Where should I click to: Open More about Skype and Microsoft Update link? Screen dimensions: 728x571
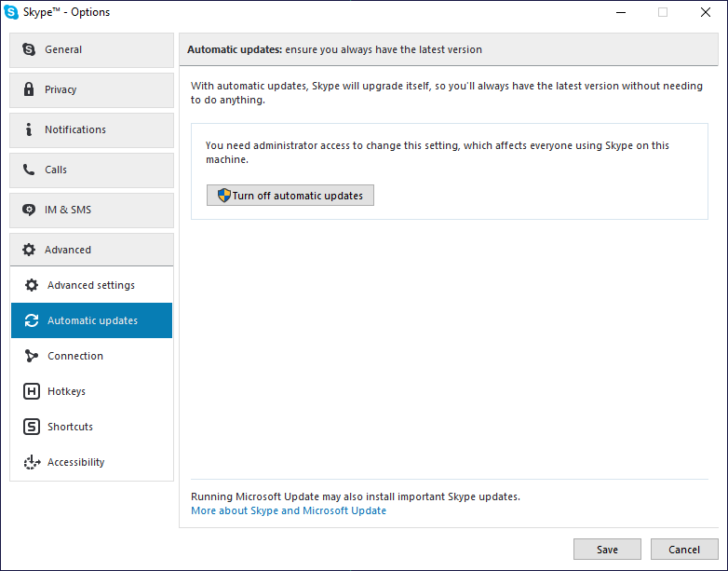pyautogui.click(x=289, y=510)
